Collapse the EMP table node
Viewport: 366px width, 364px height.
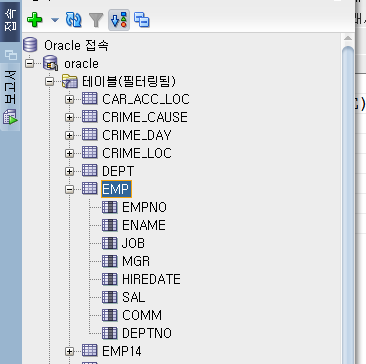[x=69, y=189]
